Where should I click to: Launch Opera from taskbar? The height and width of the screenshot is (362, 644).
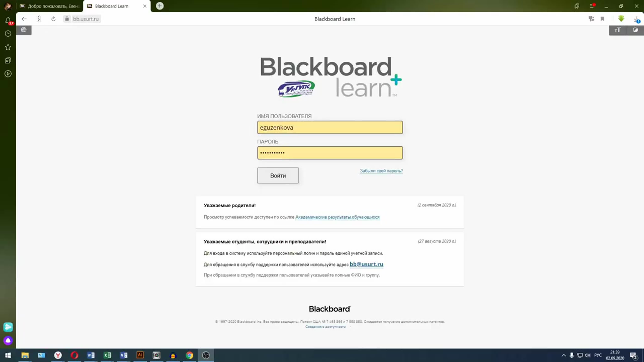point(74,355)
